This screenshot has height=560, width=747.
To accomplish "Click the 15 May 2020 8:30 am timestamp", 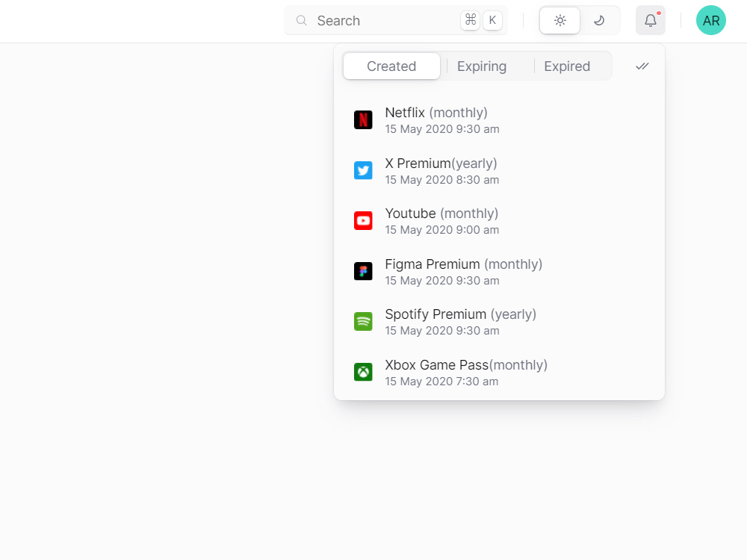I will (x=442, y=180).
